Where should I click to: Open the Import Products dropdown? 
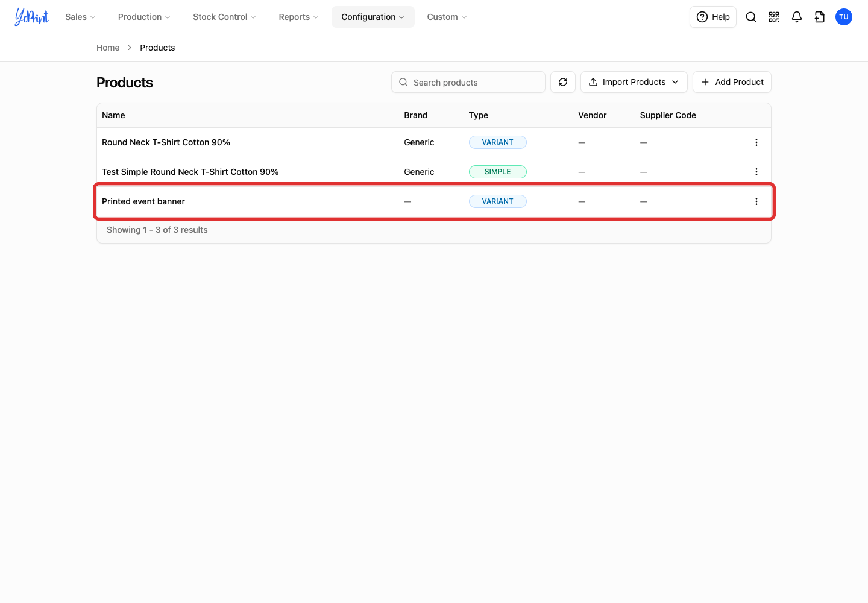tap(634, 82)
